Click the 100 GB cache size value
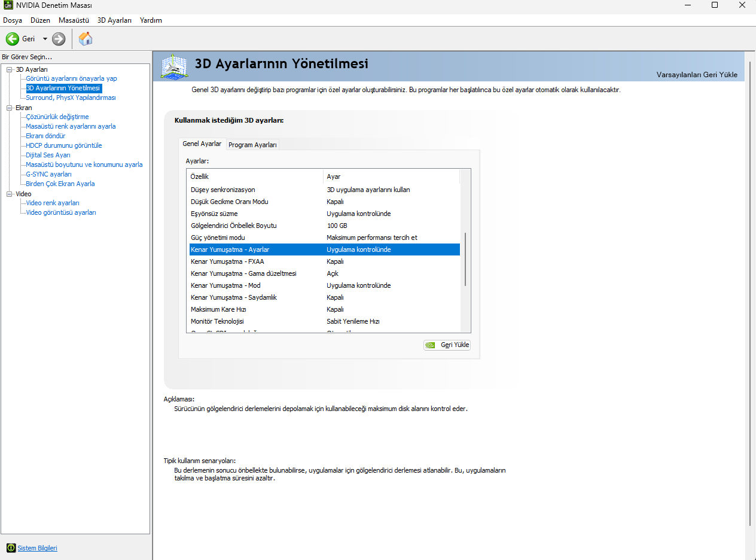This screenshot has width=756, height=560. [337, 226]
